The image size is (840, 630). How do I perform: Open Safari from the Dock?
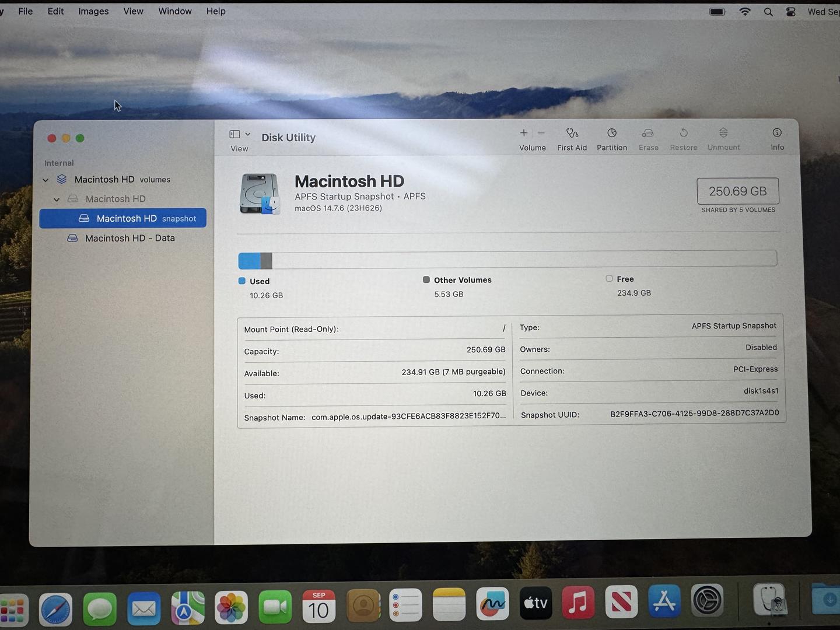point(56,610)
